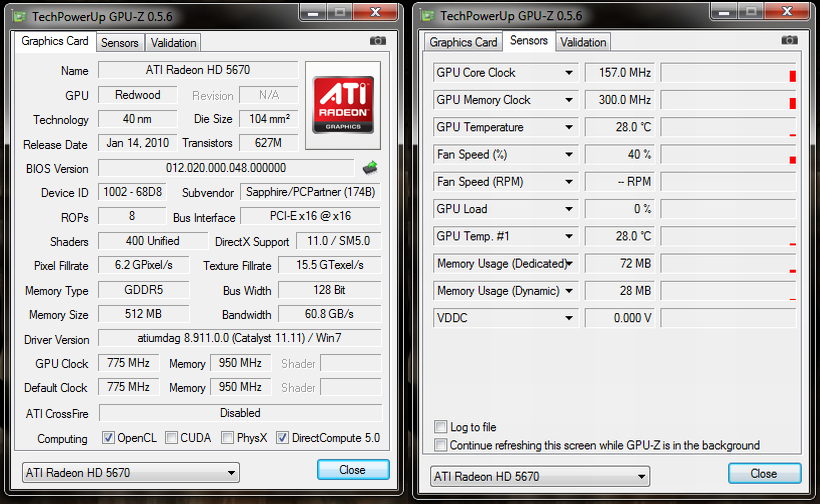Click the Device ID 1002 - 68D8 field
The height and width of the screenshot is (504, 820).
pos(132,192)
